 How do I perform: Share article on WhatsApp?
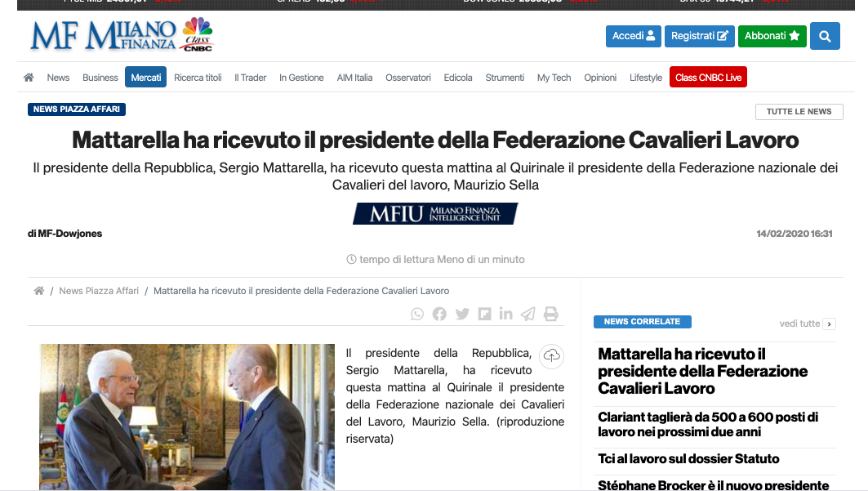pos(417,314)
